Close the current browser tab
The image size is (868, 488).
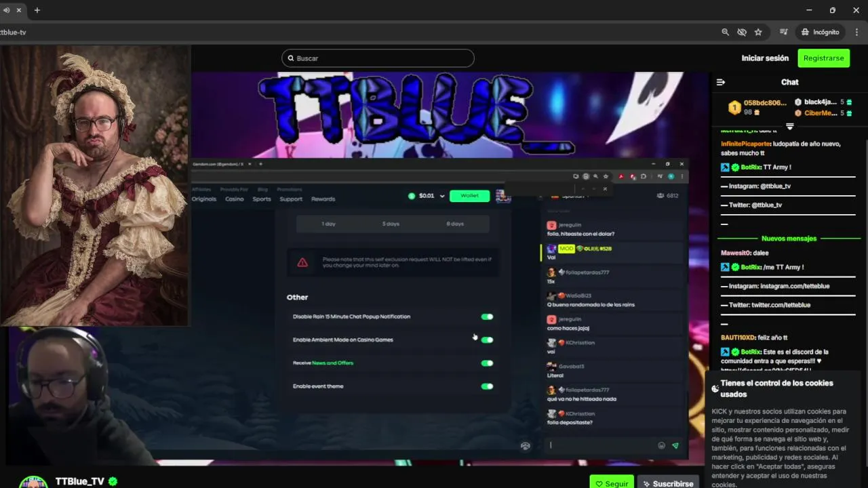(x=18, y=10)
